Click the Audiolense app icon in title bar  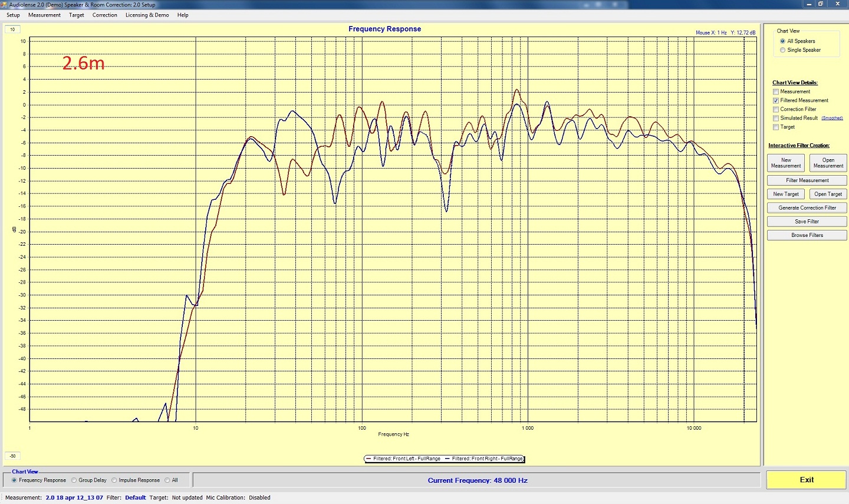coord(4,4)
